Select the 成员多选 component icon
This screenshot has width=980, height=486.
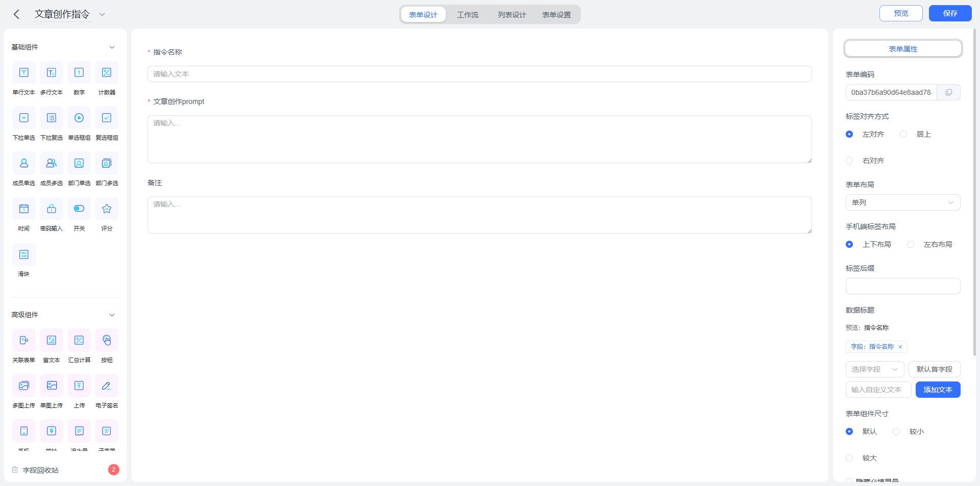(x=52, y=163)
